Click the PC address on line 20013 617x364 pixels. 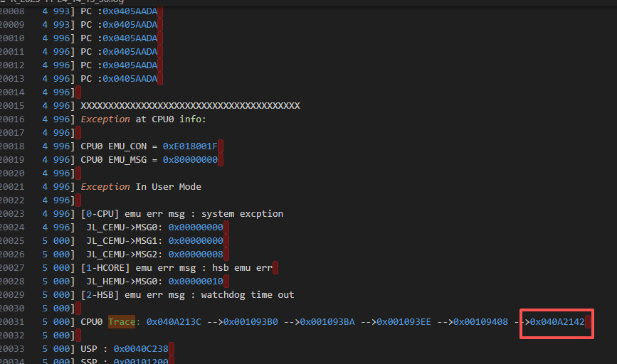click(x=130, y=79)
